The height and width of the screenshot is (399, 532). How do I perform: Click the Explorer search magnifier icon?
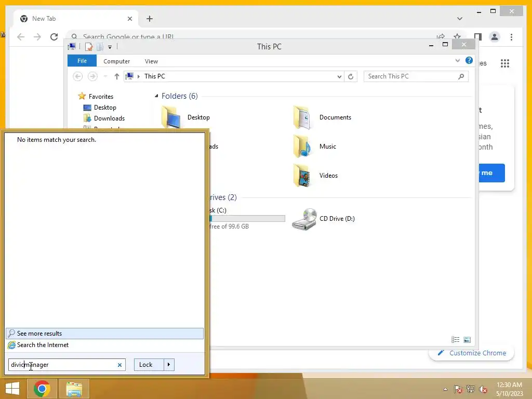click(461, 77)
